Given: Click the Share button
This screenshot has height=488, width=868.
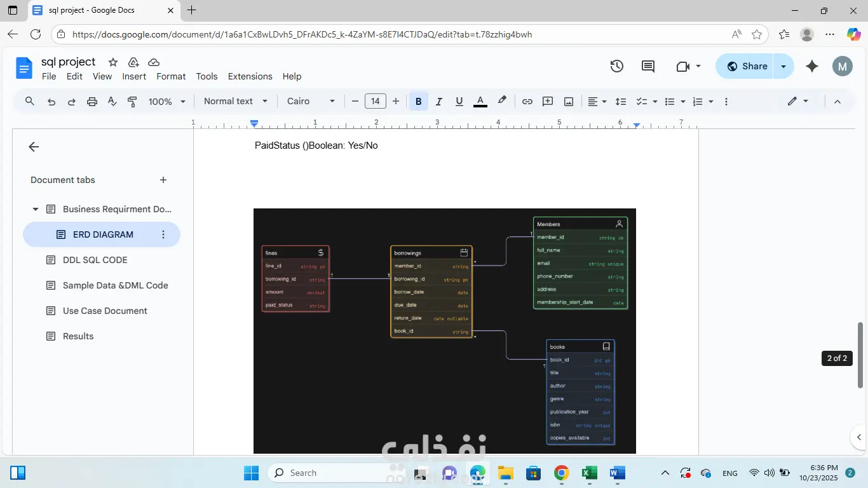Looking at the screenshot, I should click(745, 66).
